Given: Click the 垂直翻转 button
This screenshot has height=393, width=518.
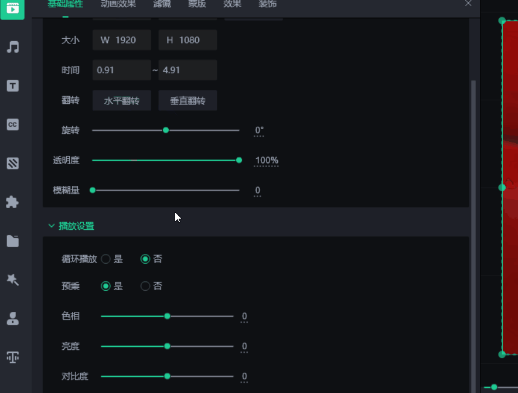Looking at the screenshot, I should click(188, 100).
